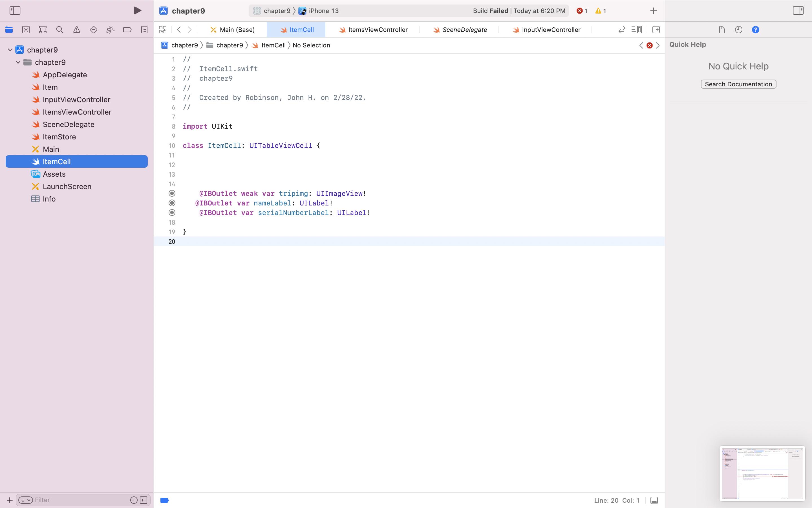Select iPhone 13 run destination
Screen dimensions: 812x508
[319, 11]
